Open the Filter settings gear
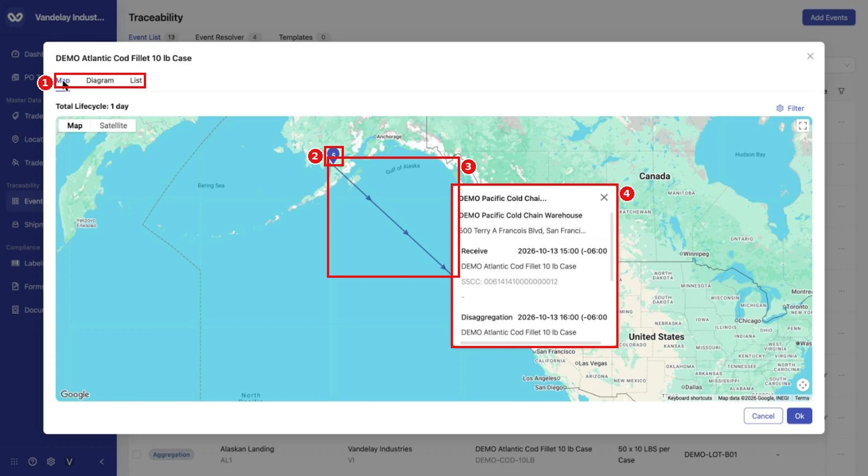 pos(780,108)
